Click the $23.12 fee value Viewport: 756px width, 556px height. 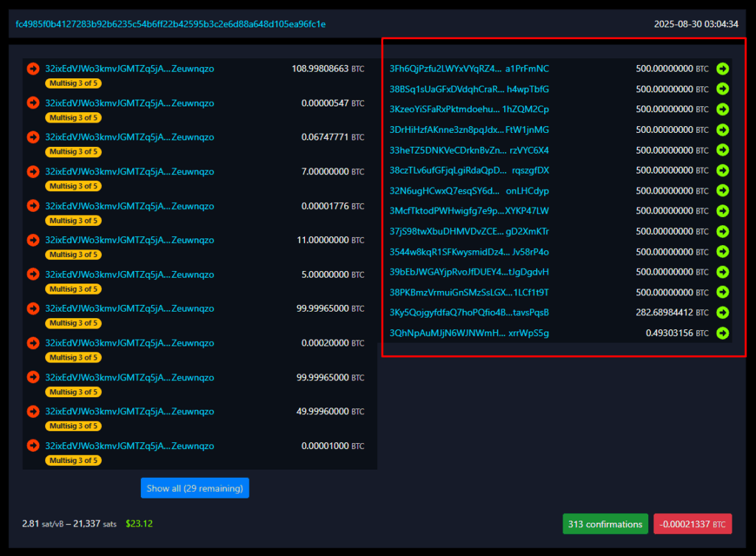click(139, 524)
